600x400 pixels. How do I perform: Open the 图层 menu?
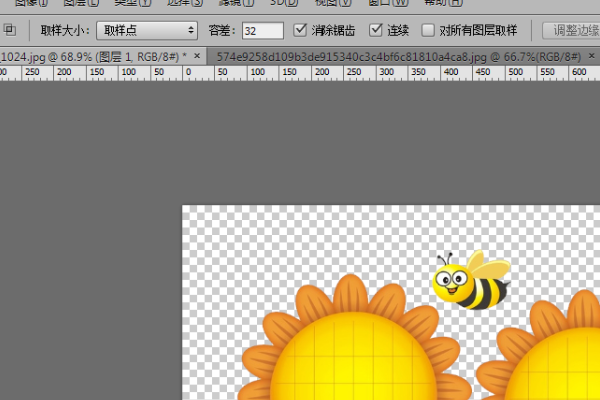tap(81, 3)
